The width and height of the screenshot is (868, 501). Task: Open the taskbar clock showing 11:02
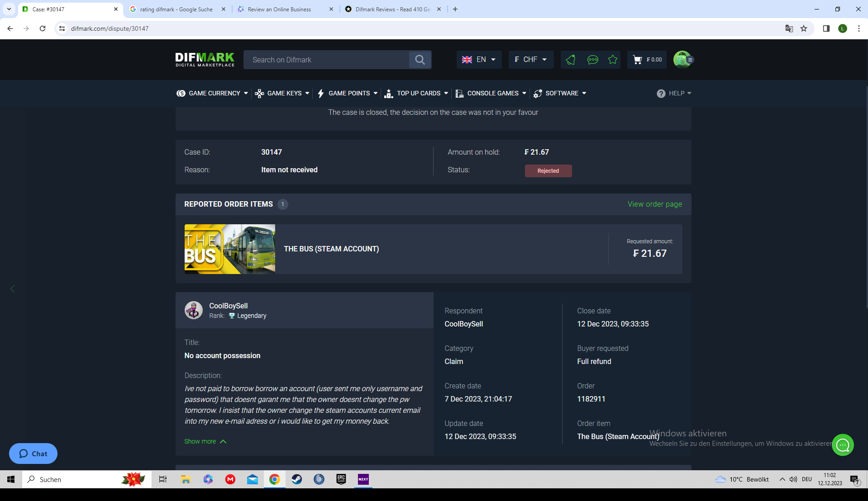tap(830, 479)
